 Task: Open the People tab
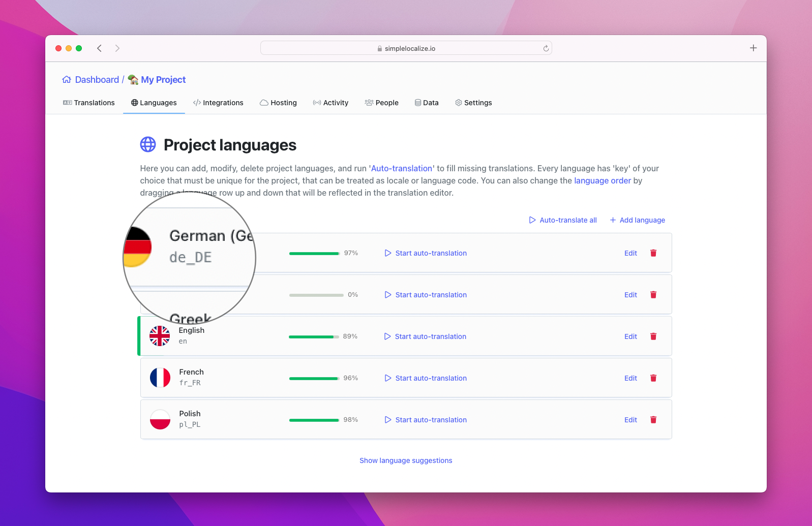point(382,103)
